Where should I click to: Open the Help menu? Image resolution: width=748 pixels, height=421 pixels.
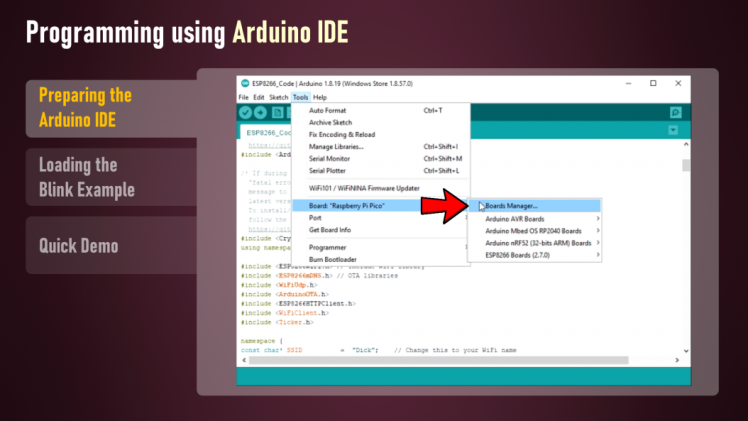click(320, 97)
